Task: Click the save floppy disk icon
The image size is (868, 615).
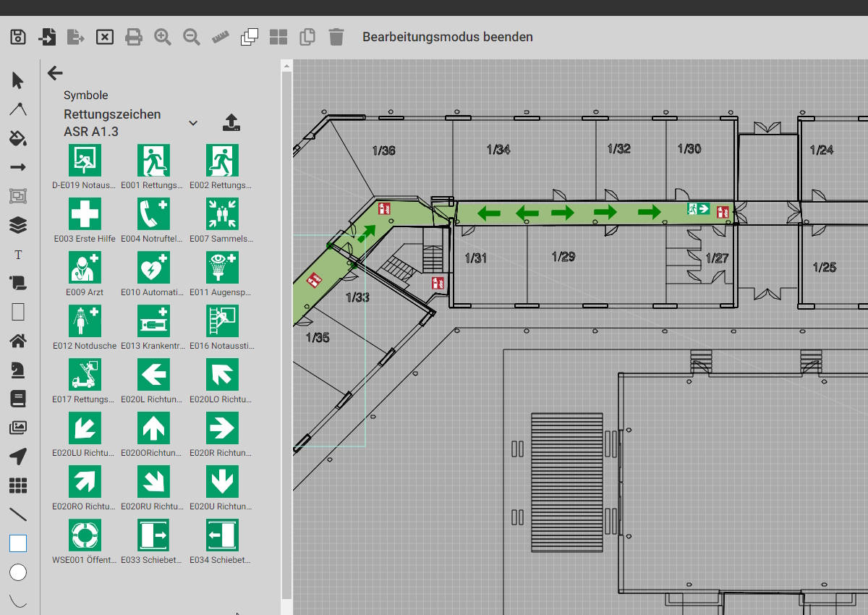Action: click(18, 37)
